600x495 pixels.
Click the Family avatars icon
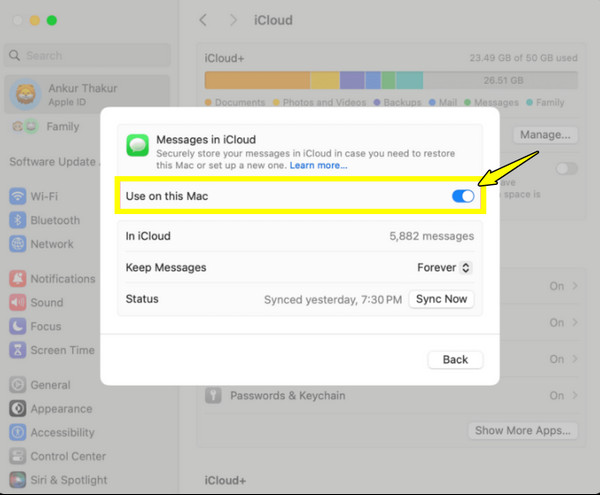(x=25, y=127)
